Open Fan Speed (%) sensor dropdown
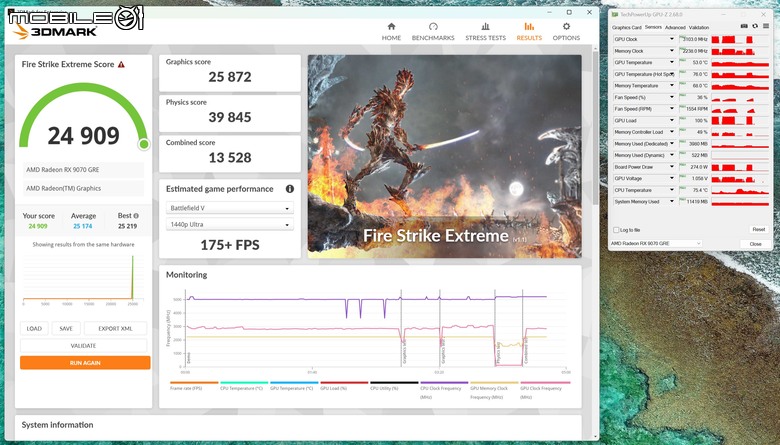The height and width of the screenshot is (445, 780). [x=672, y=97]
